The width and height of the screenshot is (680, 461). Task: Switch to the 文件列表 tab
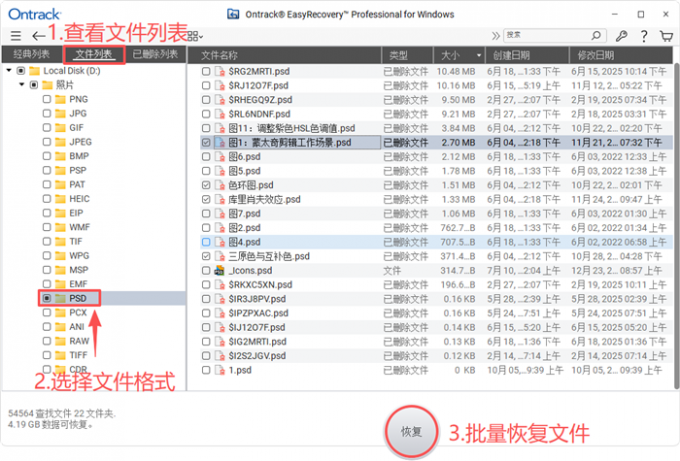click(94, 55)
